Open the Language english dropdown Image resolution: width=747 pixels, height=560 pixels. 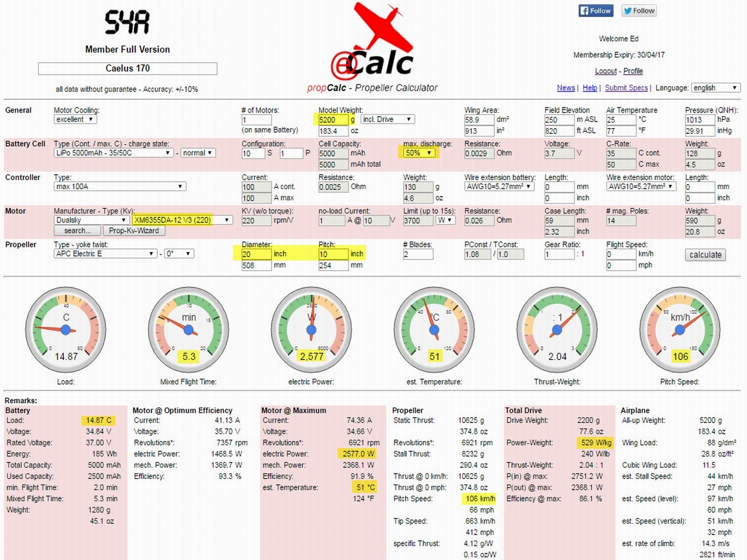click(x=716, y=88)
